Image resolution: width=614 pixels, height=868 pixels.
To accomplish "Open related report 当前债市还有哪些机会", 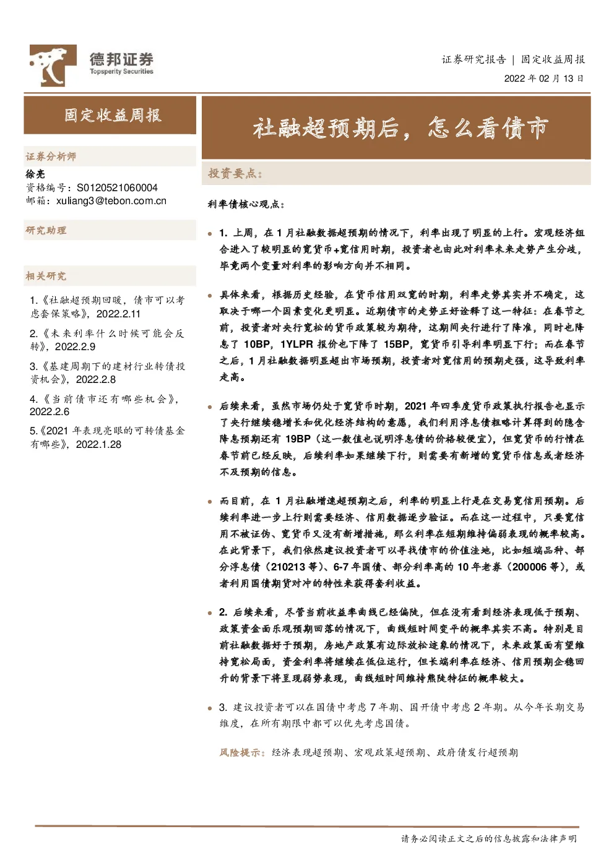I will point(105,405).
